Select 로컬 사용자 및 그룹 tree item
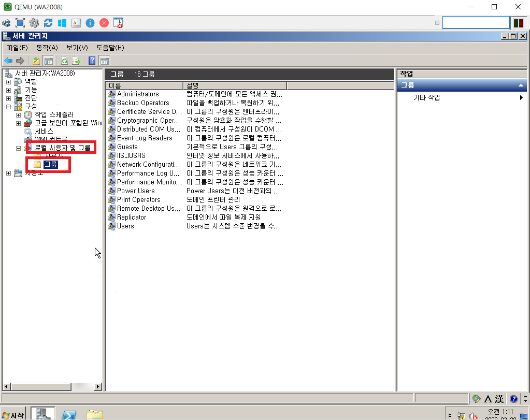Screen dimensions: 530x420 tap(63, 148)
